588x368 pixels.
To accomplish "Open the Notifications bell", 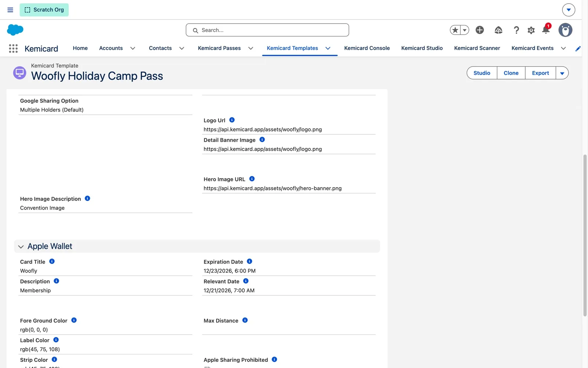I will [546, 29].
